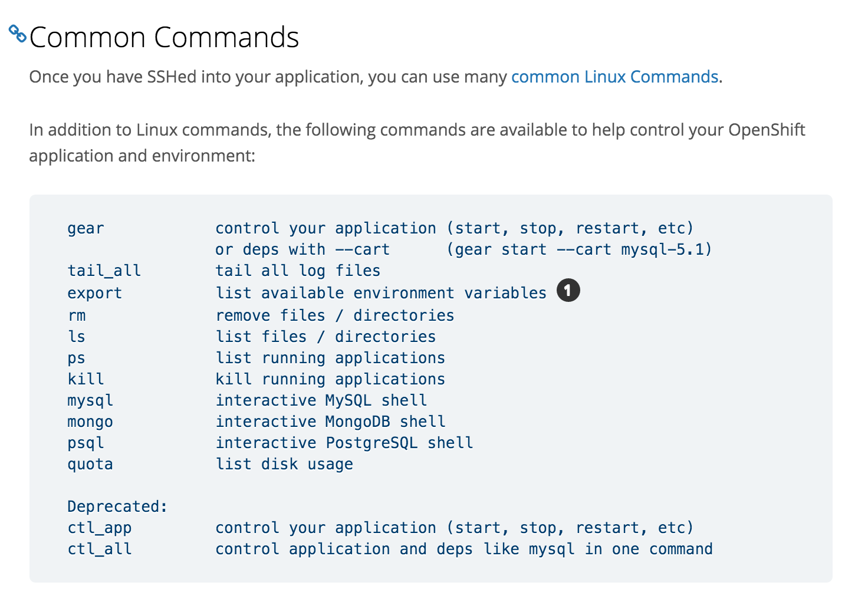Click the psql PostgreSQL shell entry
Image resolution: width=868 pixels, height=592 pixels.
tap(86, 443)
